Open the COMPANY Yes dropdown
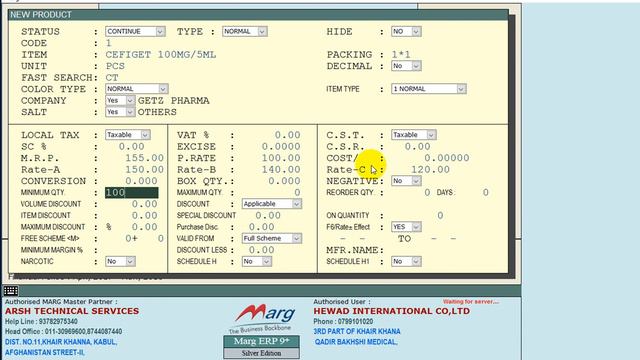The image size is (640, 360). click(x=120, y=100)
